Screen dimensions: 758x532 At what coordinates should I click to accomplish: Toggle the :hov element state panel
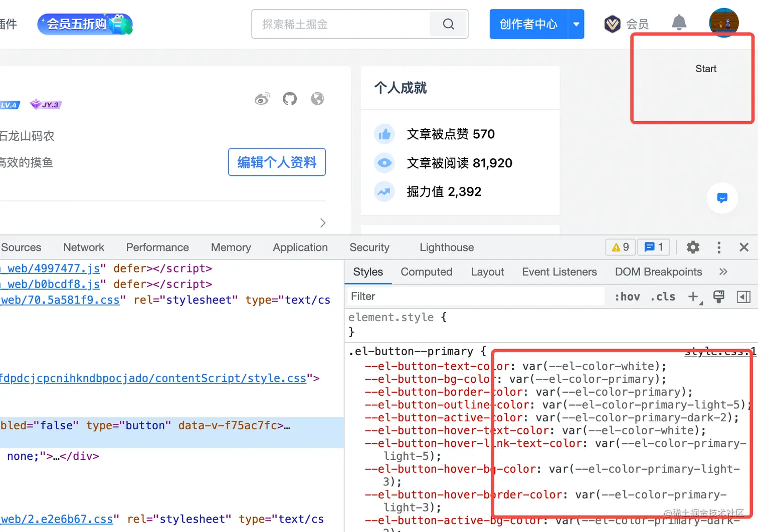click(x=627, y=297)
